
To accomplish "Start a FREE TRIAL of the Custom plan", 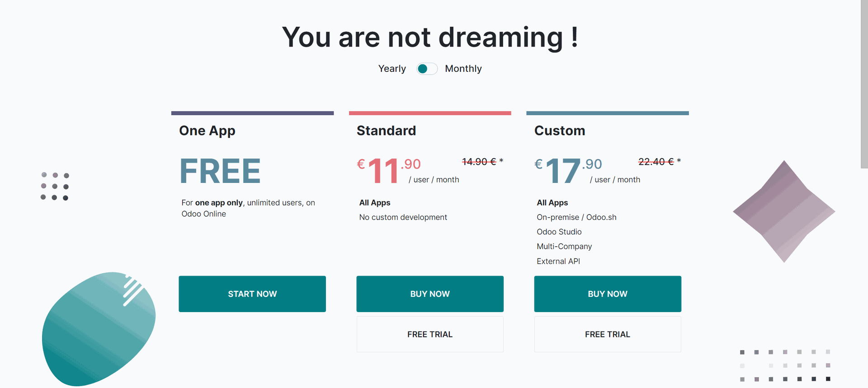I will click(x=608, y=334).
